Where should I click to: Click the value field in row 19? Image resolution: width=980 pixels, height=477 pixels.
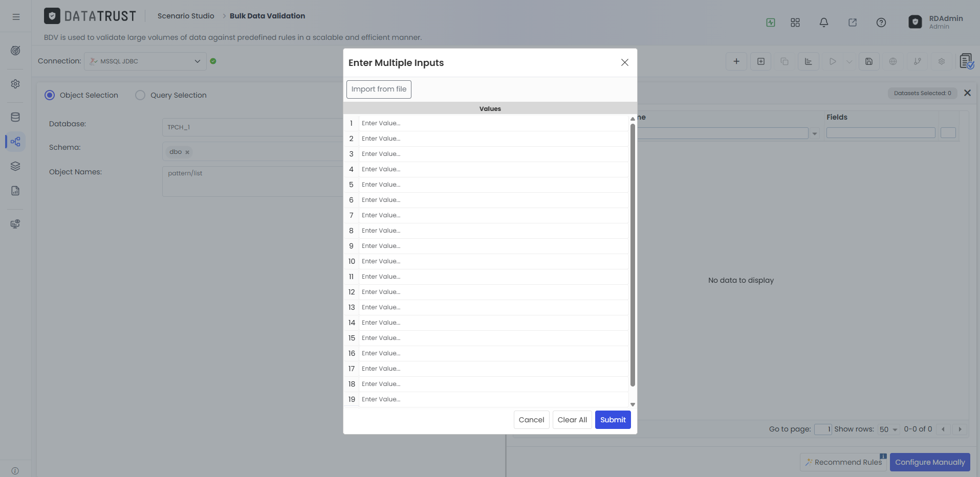[493, 399]
